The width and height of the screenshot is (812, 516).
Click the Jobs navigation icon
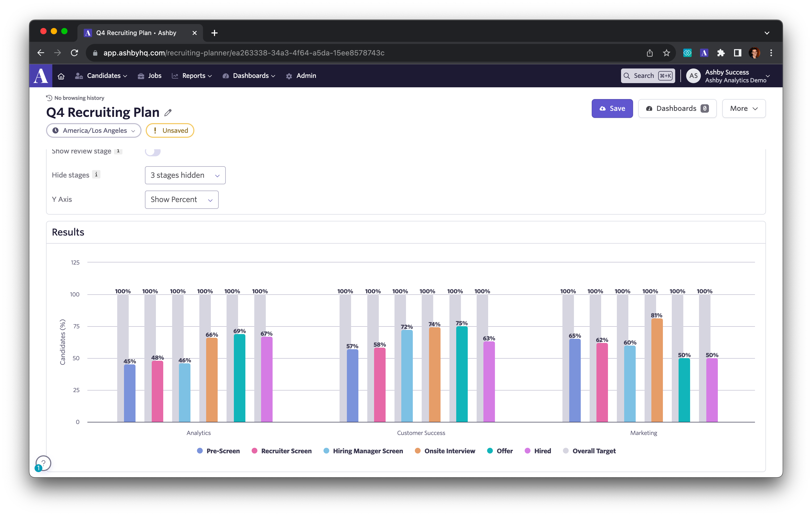141,76
